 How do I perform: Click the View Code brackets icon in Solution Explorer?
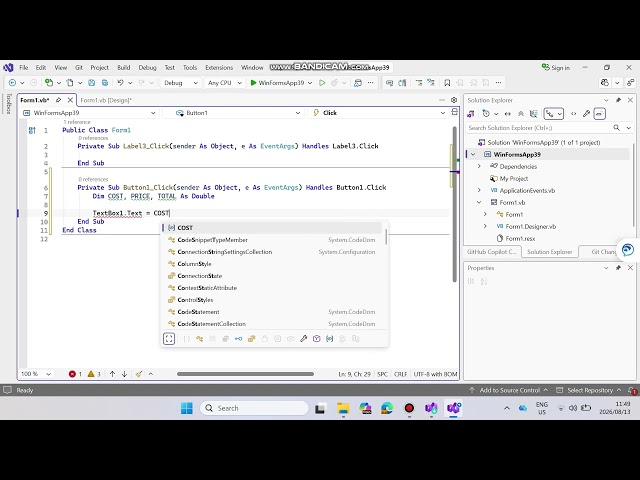click(573, 114)
